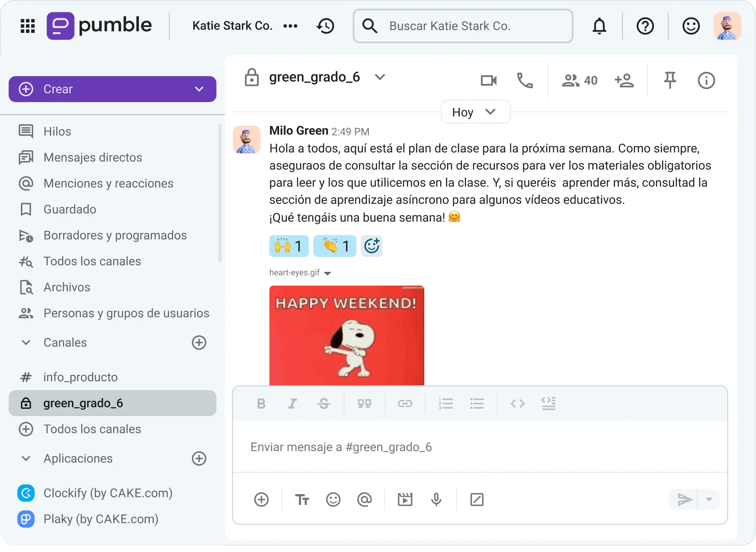Select green_grado_6 channel in sidebar

112,403
